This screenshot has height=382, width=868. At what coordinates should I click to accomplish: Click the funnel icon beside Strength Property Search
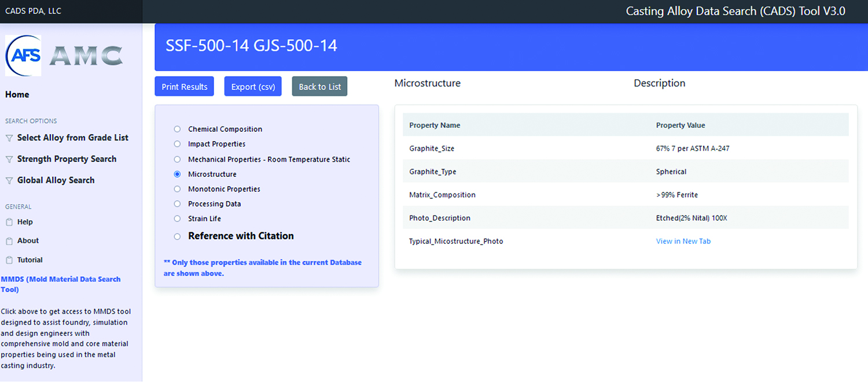click(x=9, y=160)
